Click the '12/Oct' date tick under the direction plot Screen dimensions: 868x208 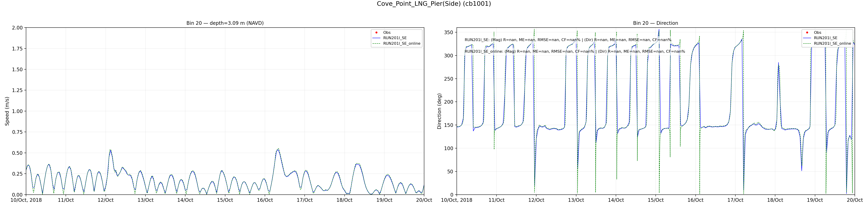coord(536,200)
